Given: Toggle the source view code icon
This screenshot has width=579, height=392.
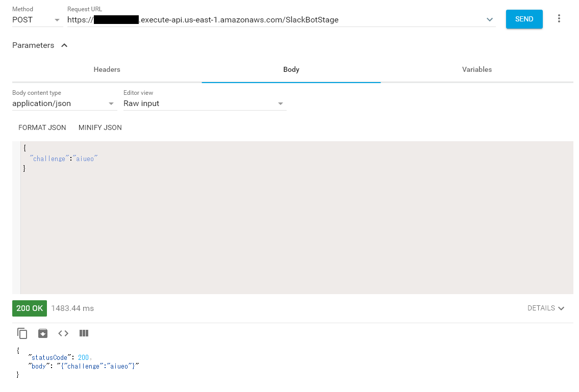Looking at the screenshot, I should pyautogui.click(x=63, y=333).
